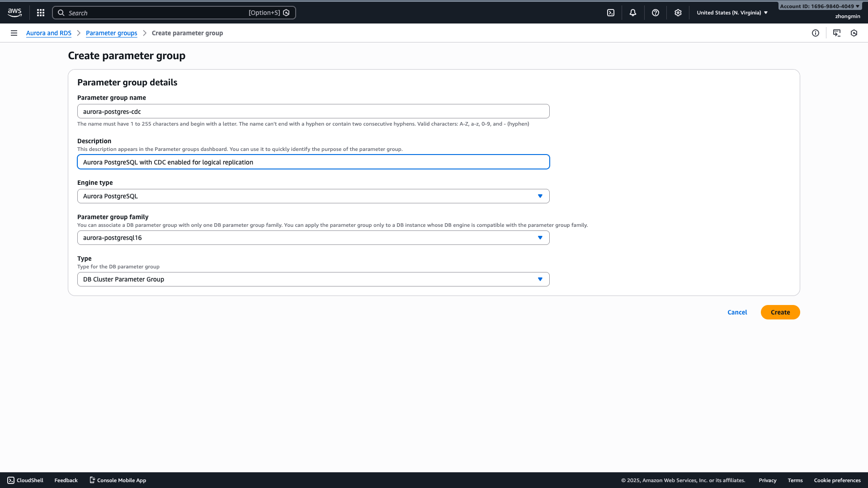Click the Create button
This screenshot has width=868, height=488.
pyautogui.click(x=780, y=312)
